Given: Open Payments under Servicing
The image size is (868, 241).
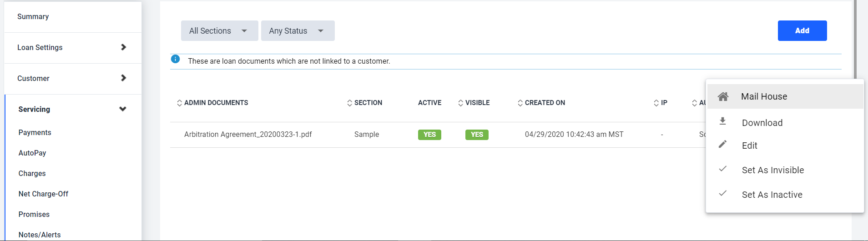Looking at the screenshot, I should pos(35,132).
